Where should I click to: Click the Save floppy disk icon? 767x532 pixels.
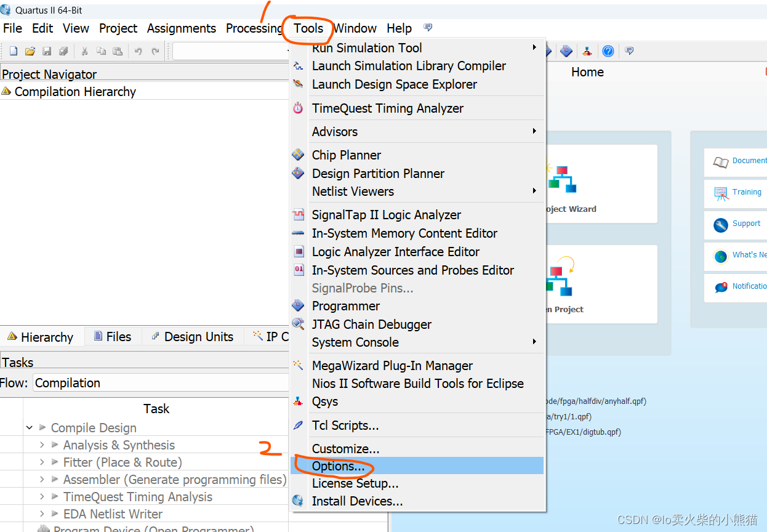47,52
